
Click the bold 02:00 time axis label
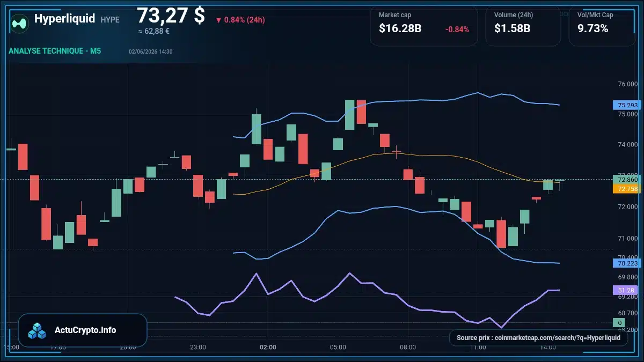268,348
